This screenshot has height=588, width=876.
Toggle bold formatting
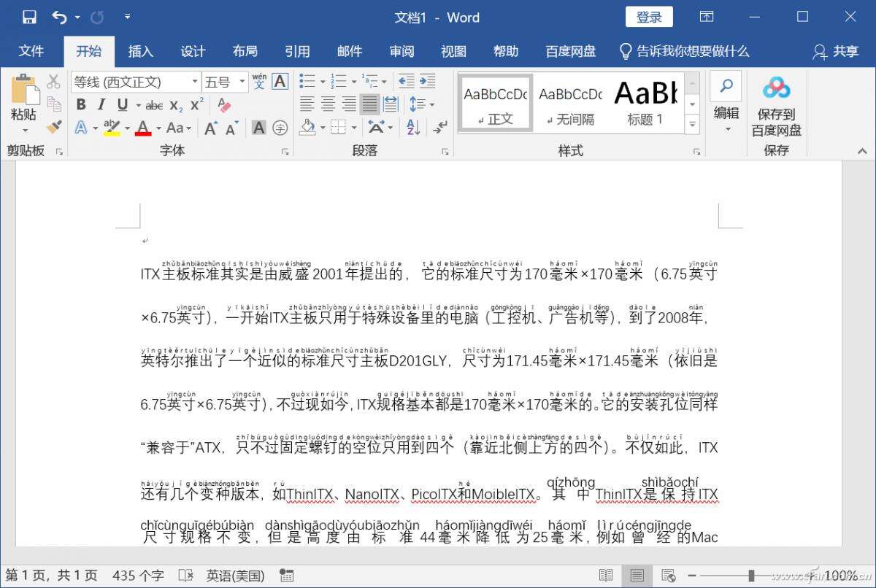[x=81, y=105]
